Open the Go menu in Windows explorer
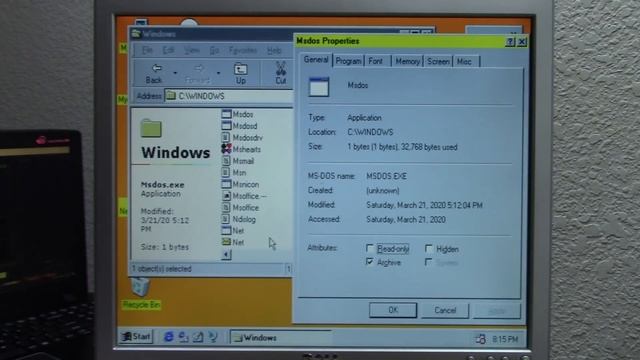This screenshot has width=640, height=360. pos(214,50)
